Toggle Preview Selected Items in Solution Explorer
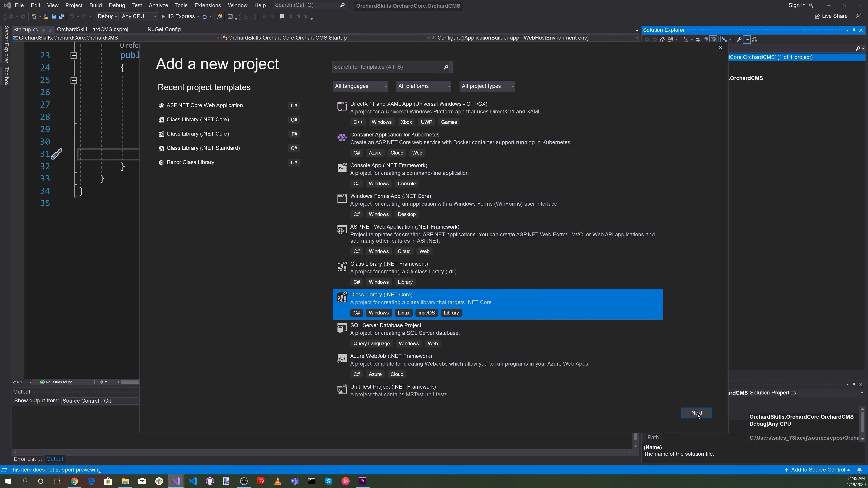This screenshot has height=488, width=868. point(747,39)
